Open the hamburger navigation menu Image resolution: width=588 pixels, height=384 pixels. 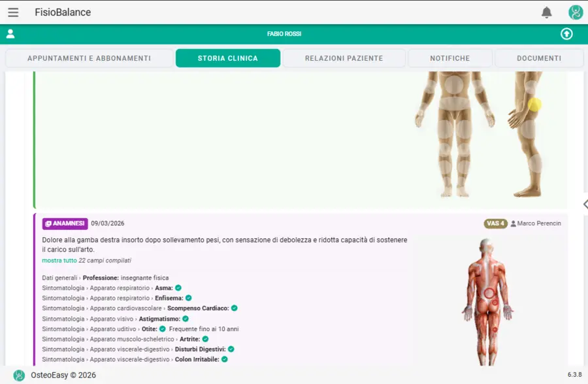coord(13,12)
